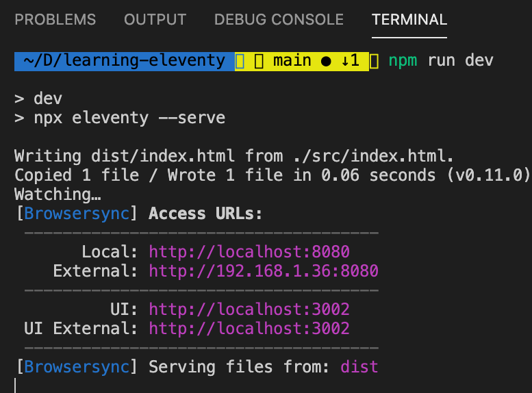Screen dimensions: 532x393
Task: Click the 'npm run dev' command text
Action: tap(441, 61)
